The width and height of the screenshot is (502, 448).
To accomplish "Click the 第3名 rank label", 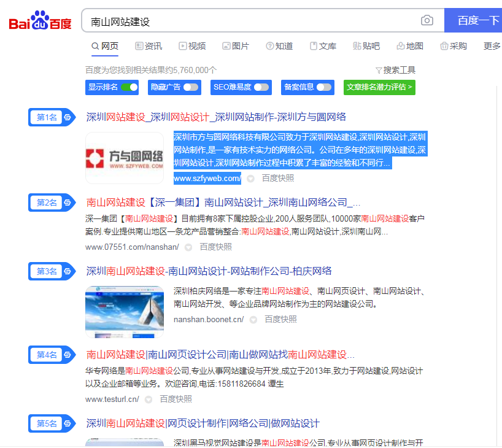I will (x=47, y=271).
